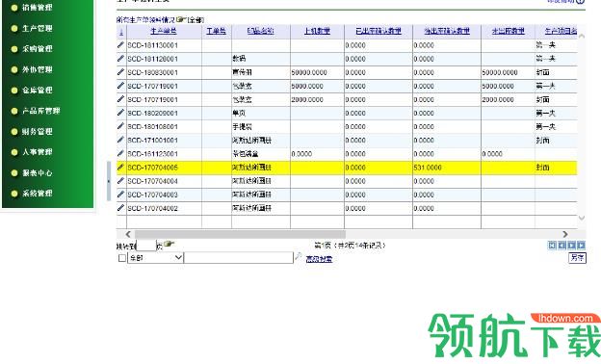Image resolution: width=601 pixels, height=364 pixels.
Task: Sort by the 工单号 column header
Action: pyautogui.click(x=216, y=31)
